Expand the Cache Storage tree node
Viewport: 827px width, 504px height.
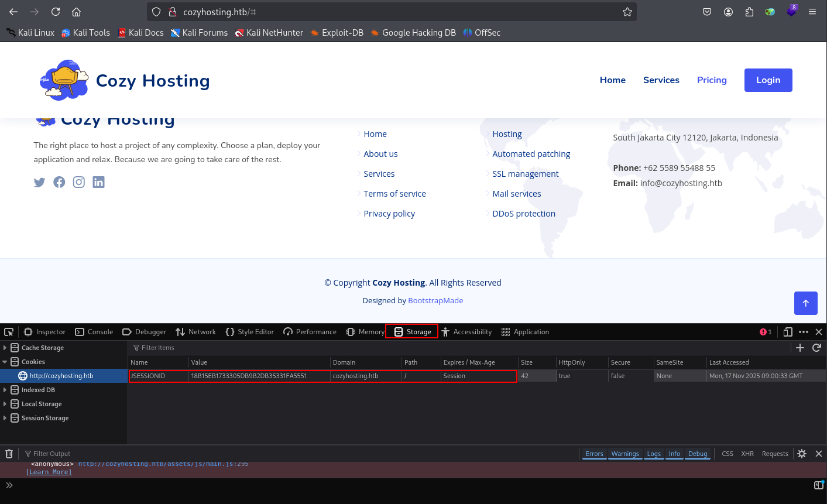pyautogui.click(x=5, y=348)
